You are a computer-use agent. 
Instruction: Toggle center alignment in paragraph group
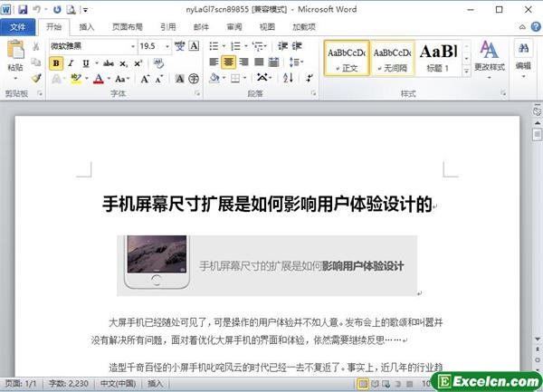click(x=228, y=62)
